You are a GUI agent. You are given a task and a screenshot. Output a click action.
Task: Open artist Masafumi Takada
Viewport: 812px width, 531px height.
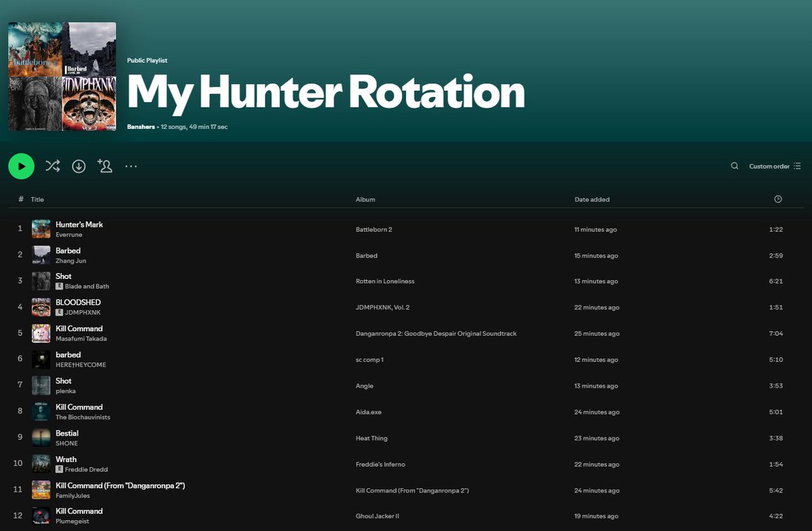[81, 339]
